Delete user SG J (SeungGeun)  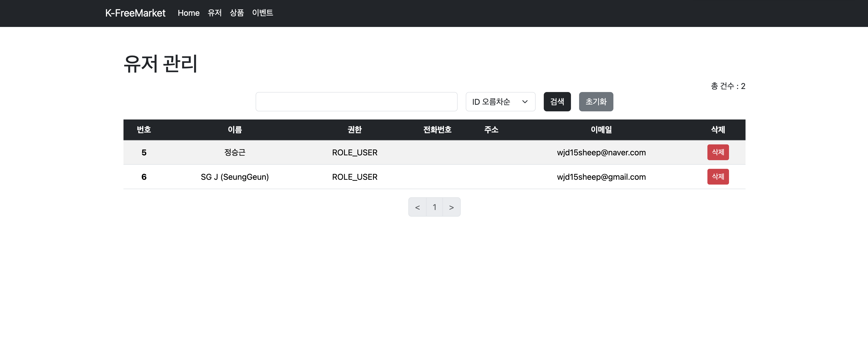coord(718,177)
